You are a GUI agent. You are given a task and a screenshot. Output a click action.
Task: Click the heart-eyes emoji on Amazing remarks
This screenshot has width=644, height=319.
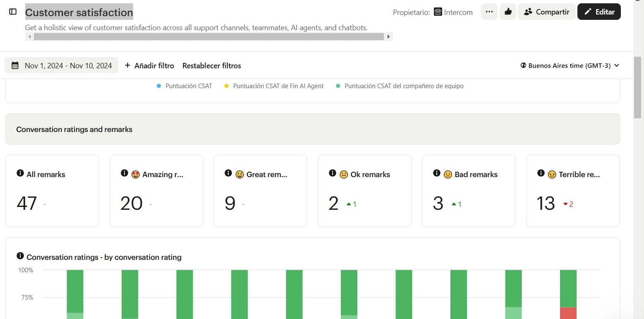pos(136,175)
